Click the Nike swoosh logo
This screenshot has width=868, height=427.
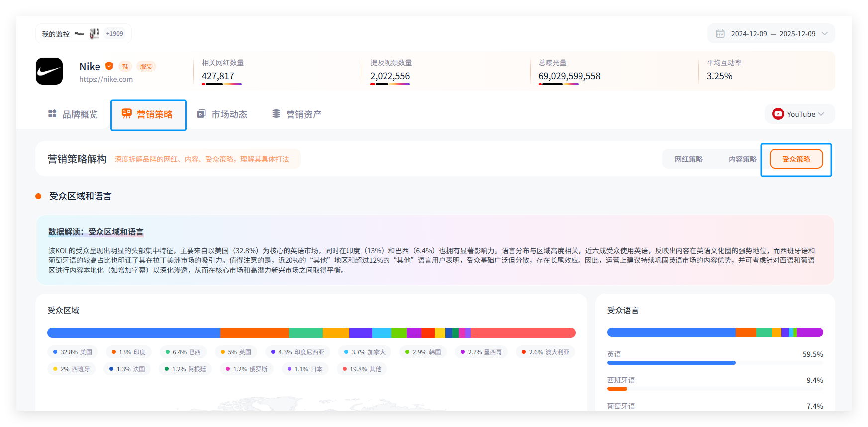point(49,71)
